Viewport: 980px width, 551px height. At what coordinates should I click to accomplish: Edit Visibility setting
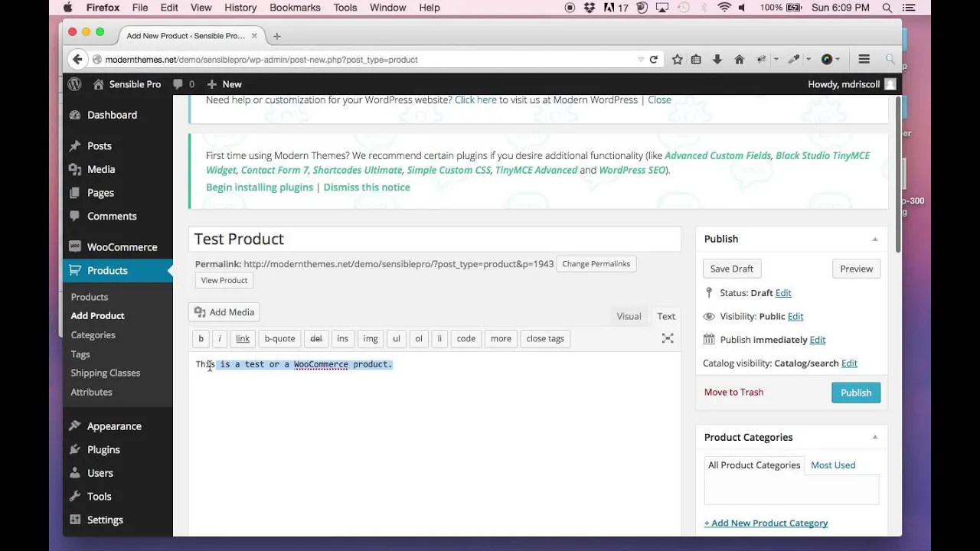click(795, 316)
